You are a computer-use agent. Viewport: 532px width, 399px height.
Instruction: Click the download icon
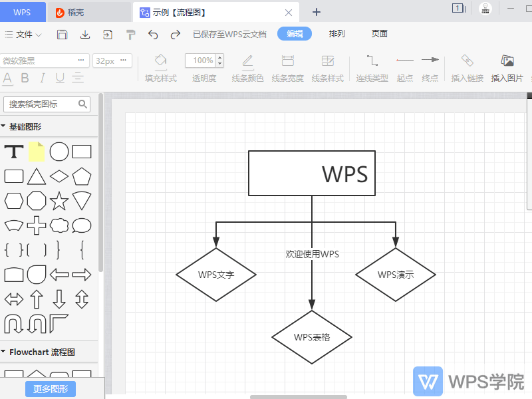coord(85,35)
